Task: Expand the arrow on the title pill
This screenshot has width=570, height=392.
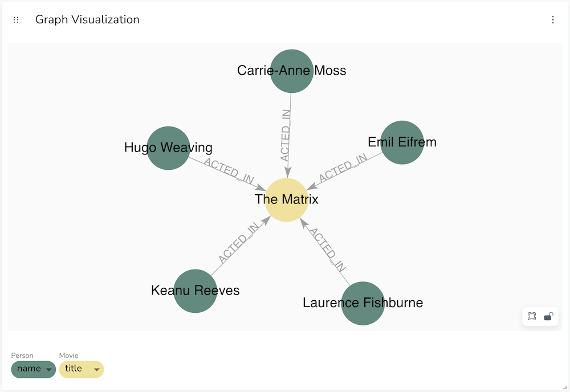Action: [x=97, y=369]
